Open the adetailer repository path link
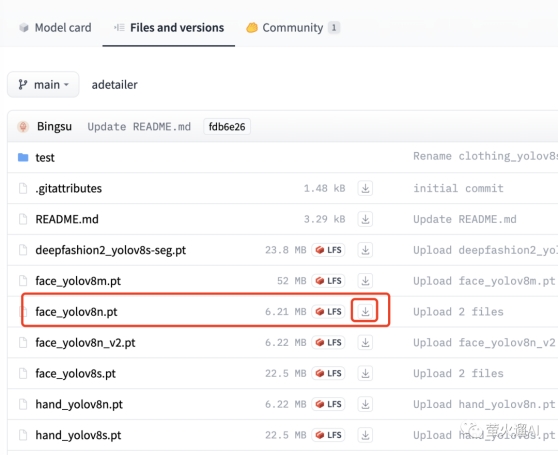Screen dimensions: 559x456 click(x=114, y=85)
